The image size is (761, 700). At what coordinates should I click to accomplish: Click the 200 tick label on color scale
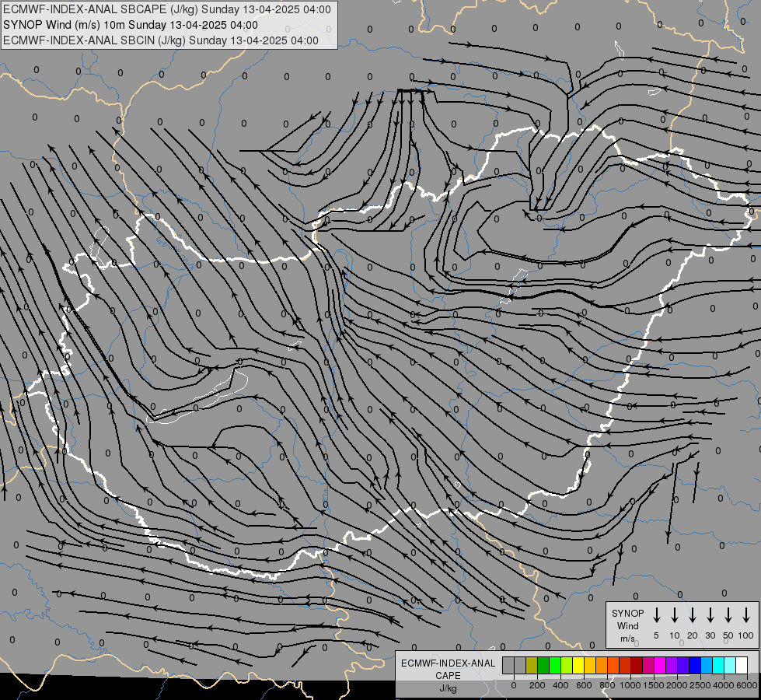(x=537, y=685)
